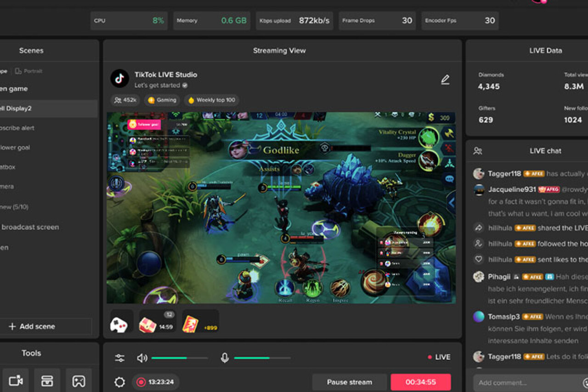Switch to Portrait orientation mode

pyautogui.click(x=28, y=71)
